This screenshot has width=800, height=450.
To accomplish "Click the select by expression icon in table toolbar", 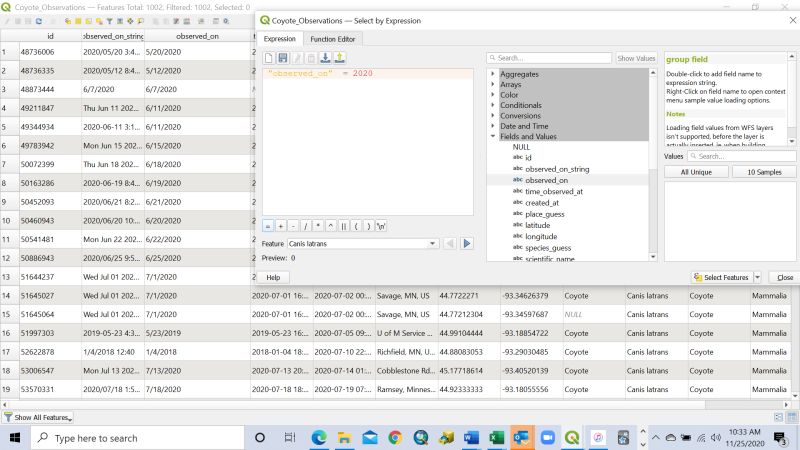I will [68, 21].
